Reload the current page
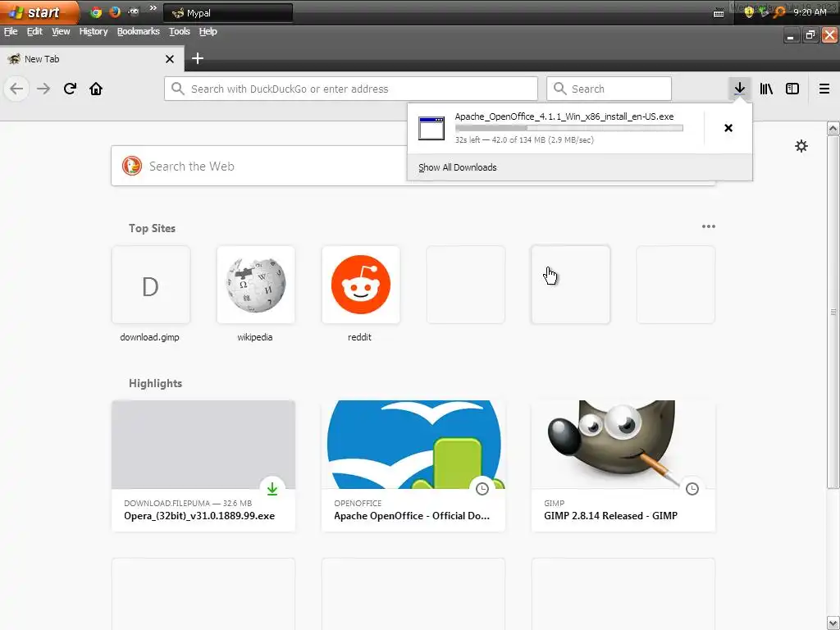Viewport: 840px width, 630px height. coord(70,89)
